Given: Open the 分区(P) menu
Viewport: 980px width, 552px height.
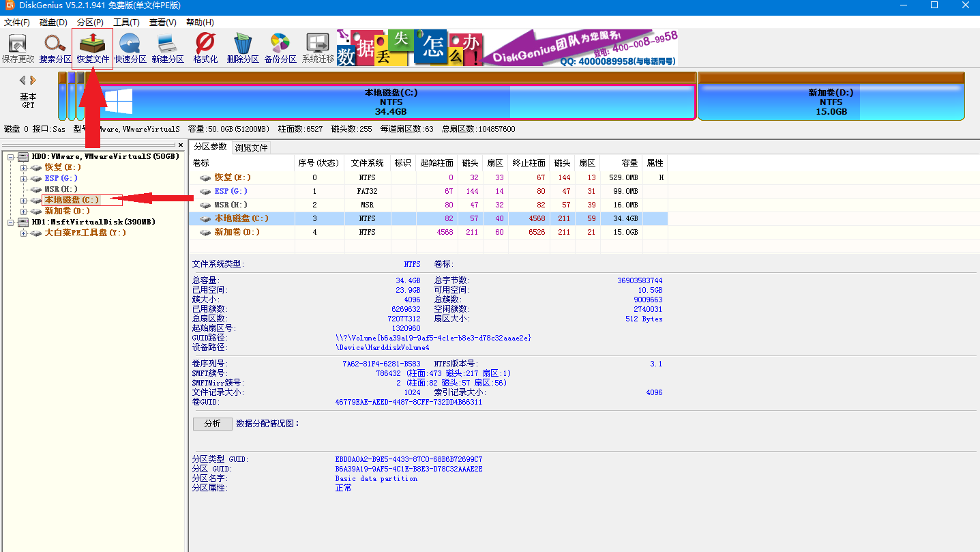Looking at the screenshot, I should pos(91,23).
